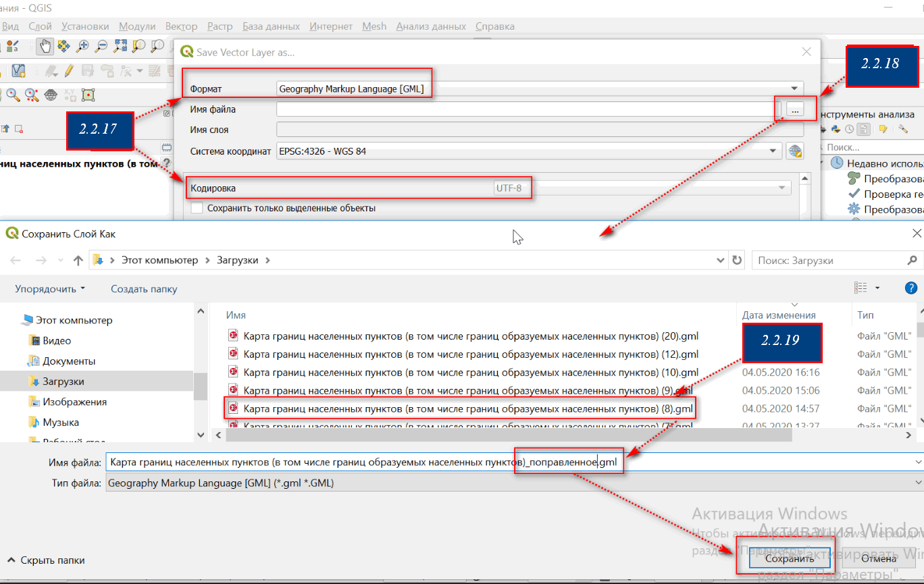The width and height of the screenshot is (924, 584).
Task: Open the Растр menu
Action: coord(220,26)
